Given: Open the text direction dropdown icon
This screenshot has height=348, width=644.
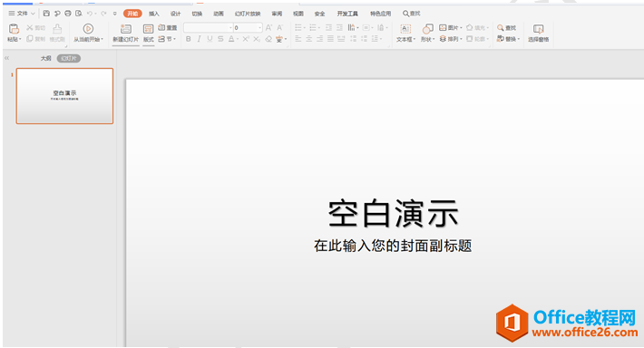Looking at the screenshot, I should 353,28.
